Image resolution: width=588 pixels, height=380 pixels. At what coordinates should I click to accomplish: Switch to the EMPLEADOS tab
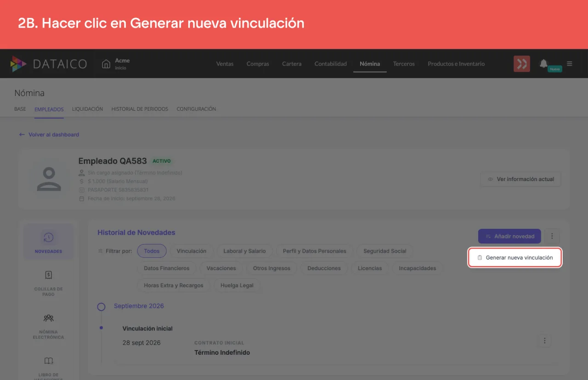(49, 109)
